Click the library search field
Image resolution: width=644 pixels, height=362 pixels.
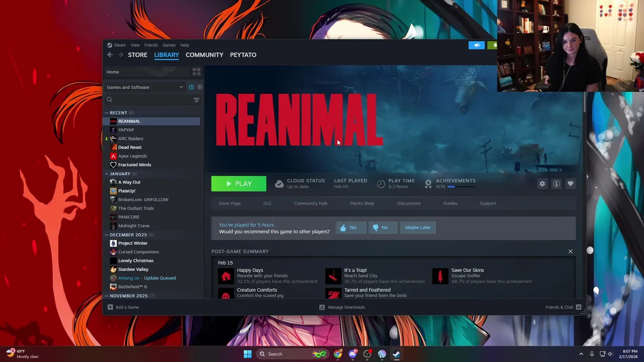[x=148, y=100]
